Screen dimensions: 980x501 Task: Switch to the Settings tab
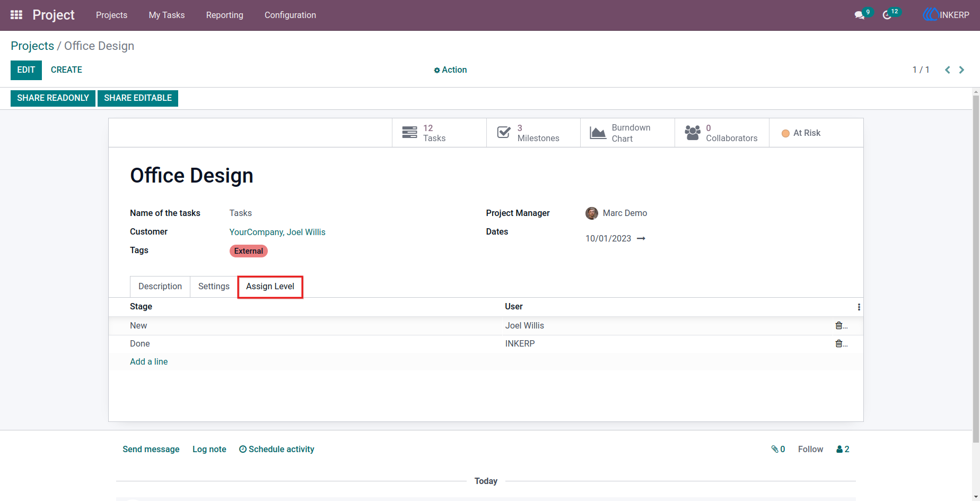[x=214, y=287]
